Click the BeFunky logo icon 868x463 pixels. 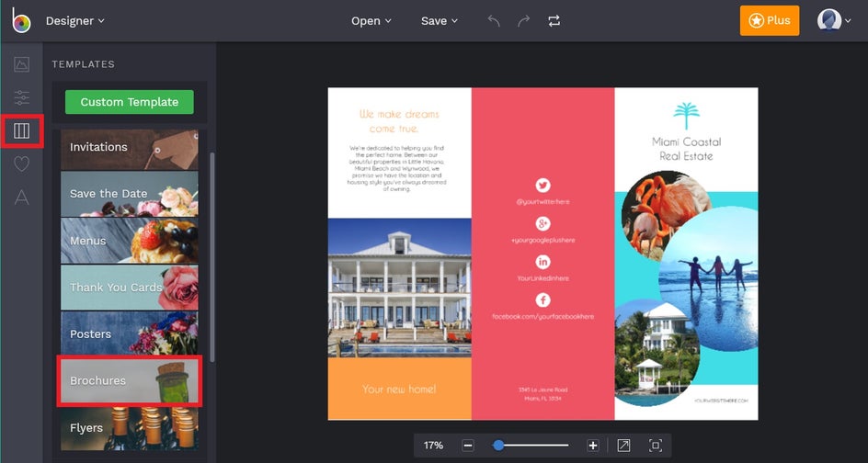20,20
